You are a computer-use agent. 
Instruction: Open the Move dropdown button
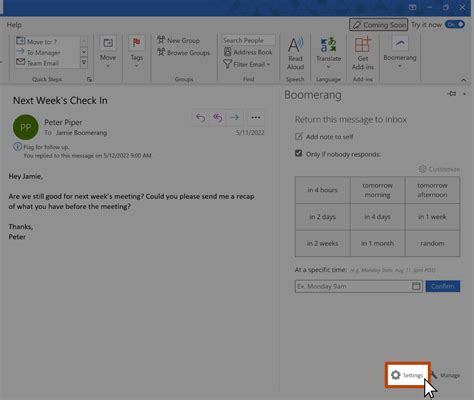(x=108, y=52)
